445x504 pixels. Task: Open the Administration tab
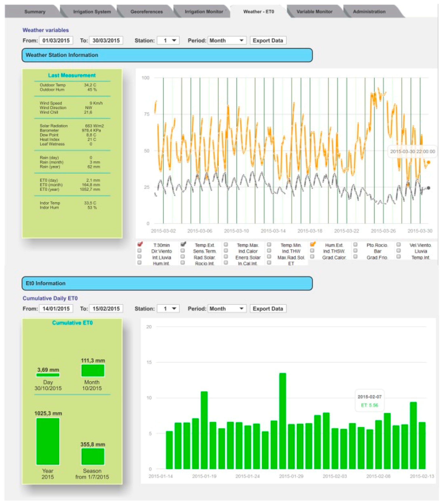point(369,12)
